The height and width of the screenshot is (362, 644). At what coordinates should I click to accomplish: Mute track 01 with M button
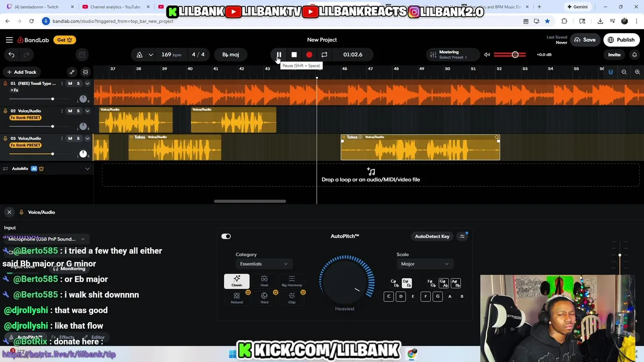click(70, 83)
